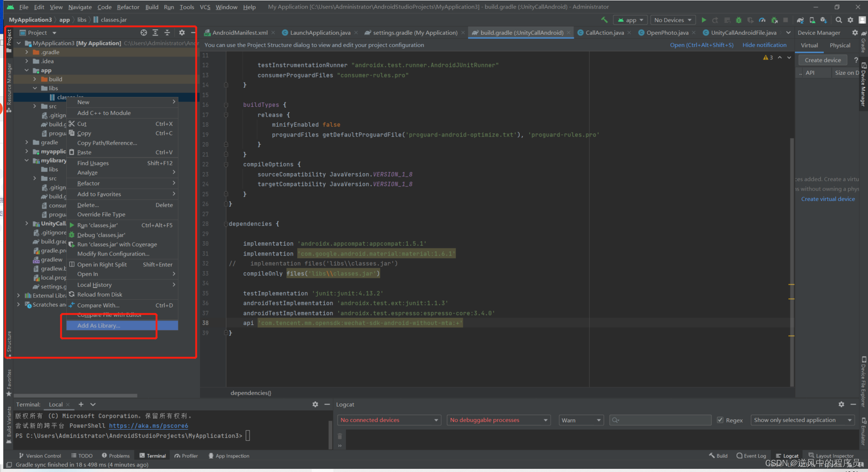Open the Version Control tool window
868x472 pixels.
pyautogui.click(x=40, y=456)
